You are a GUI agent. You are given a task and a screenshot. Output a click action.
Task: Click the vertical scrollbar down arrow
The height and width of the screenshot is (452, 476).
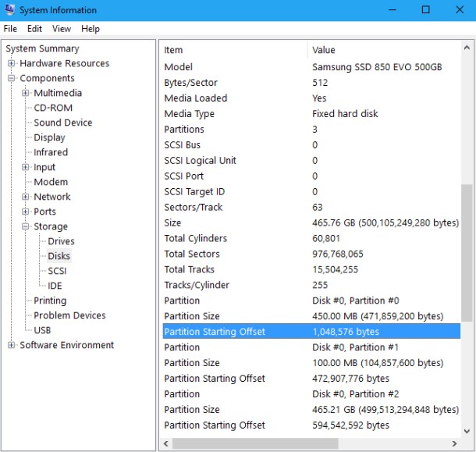(467, 431)
